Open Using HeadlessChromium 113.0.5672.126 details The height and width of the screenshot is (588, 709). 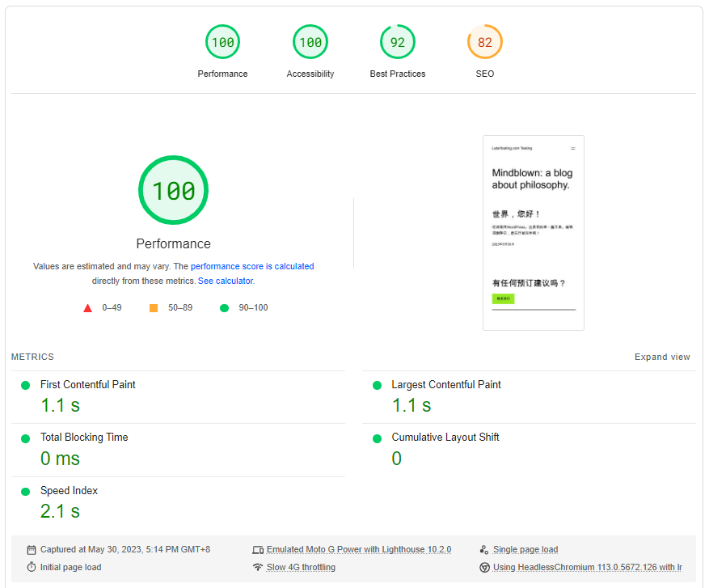coord(588,567)
